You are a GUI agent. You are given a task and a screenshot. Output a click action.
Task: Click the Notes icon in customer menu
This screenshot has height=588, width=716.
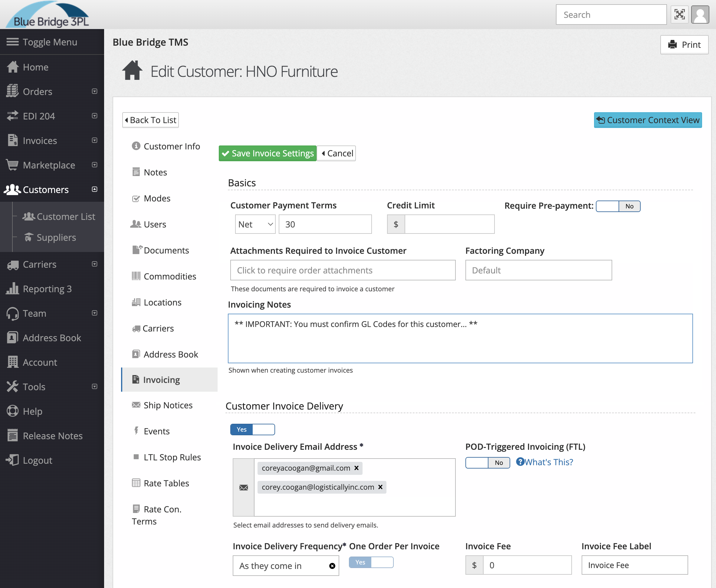(136, 172)
